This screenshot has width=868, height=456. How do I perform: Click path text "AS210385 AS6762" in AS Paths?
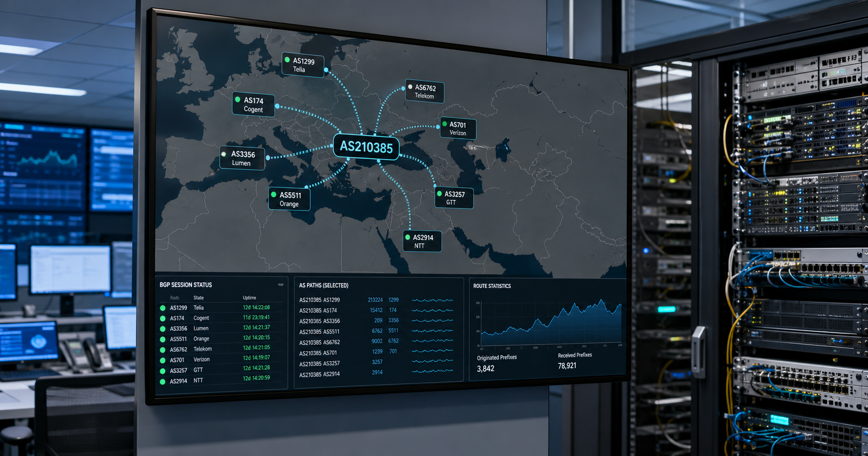[319, 343]
